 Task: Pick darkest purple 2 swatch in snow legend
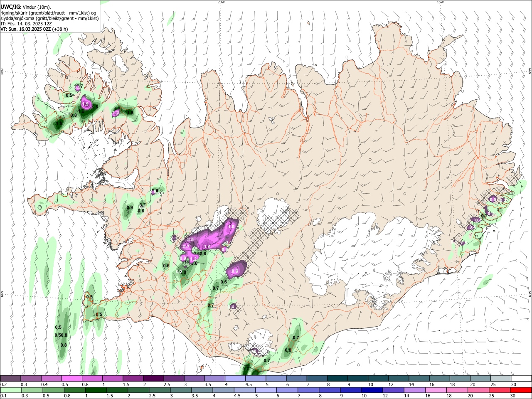153,378
